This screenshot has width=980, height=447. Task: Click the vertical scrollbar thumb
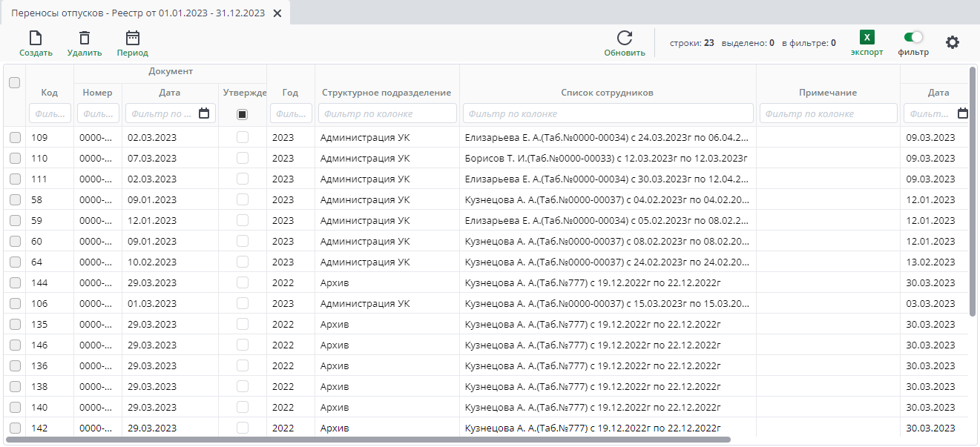(x=973, y=191)
